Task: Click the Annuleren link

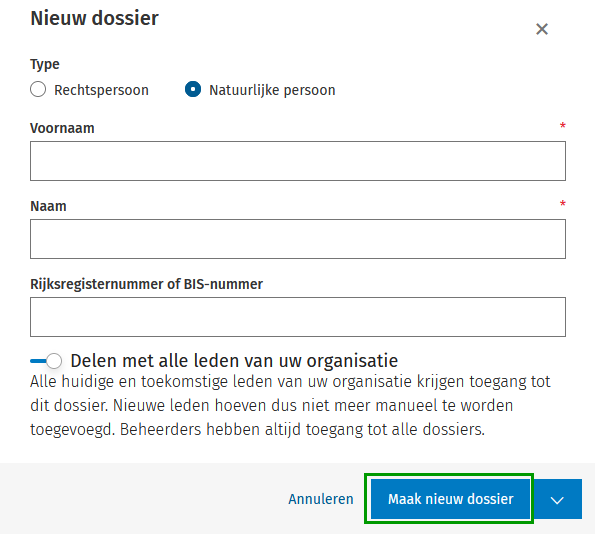Action: [321, 499]
